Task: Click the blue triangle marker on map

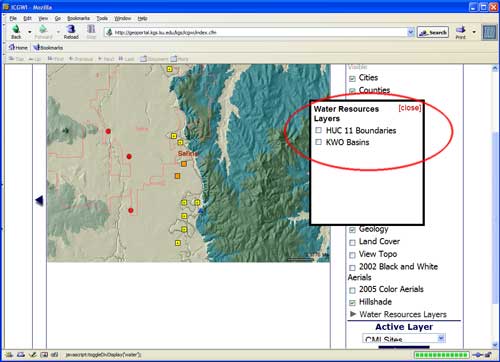Action: click(200, 211)
